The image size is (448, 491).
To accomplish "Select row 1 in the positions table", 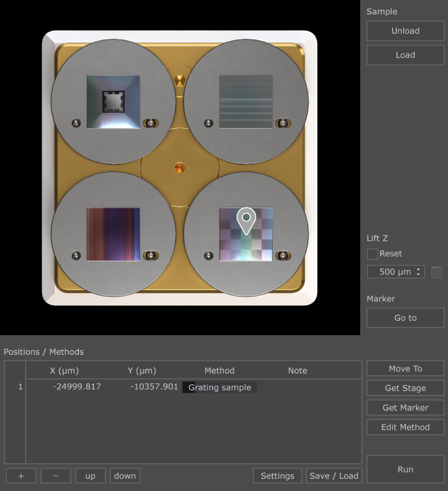I will (194, 387).
